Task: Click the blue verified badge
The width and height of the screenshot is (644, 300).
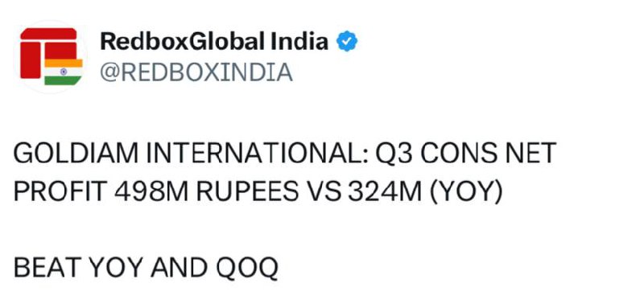Action: click(x=347, y=42)
